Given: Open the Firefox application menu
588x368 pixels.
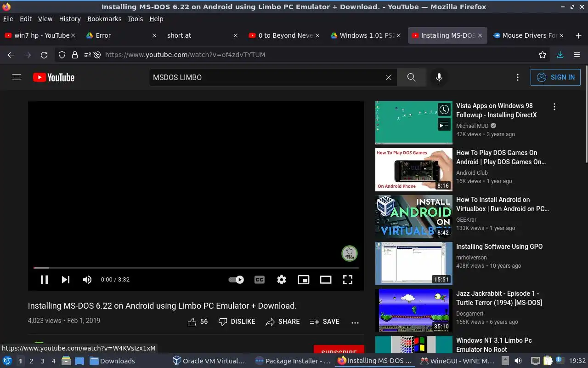Looking at the screenshot, I should point(577,55).
